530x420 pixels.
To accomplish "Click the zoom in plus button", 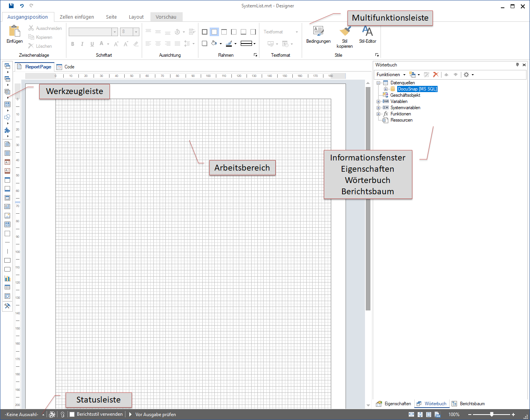I will 513,415.
